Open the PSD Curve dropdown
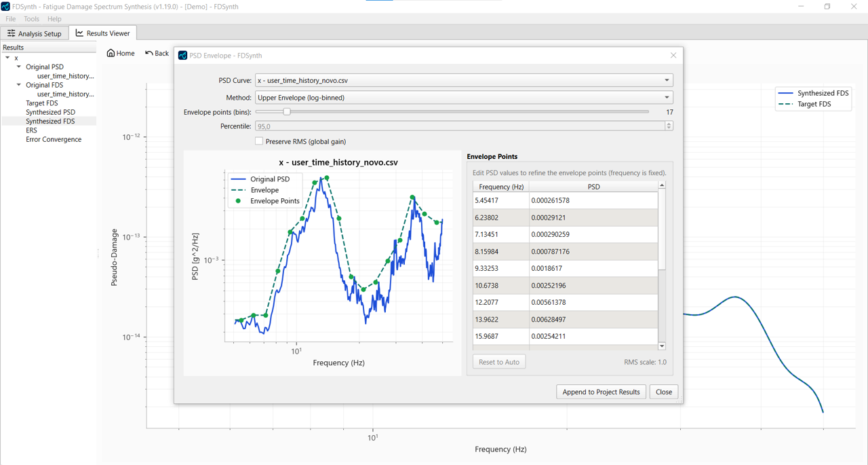868x465 pixels. (464, 80)
